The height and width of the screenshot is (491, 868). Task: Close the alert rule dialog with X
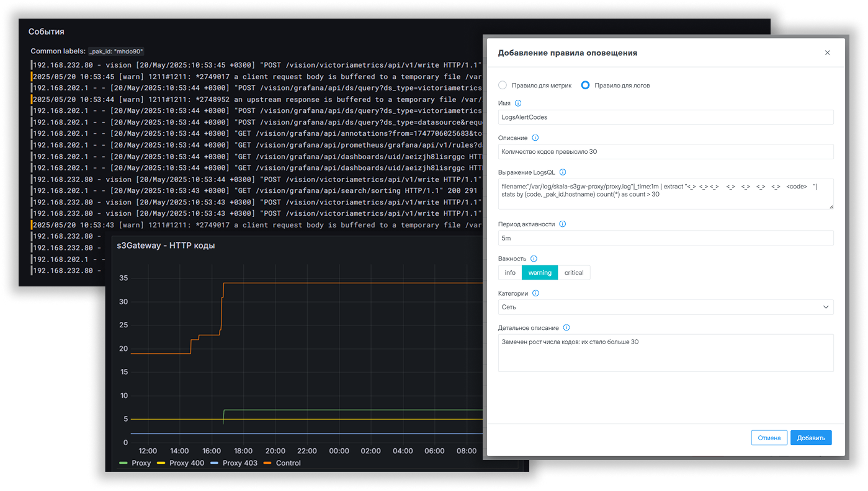827,53
